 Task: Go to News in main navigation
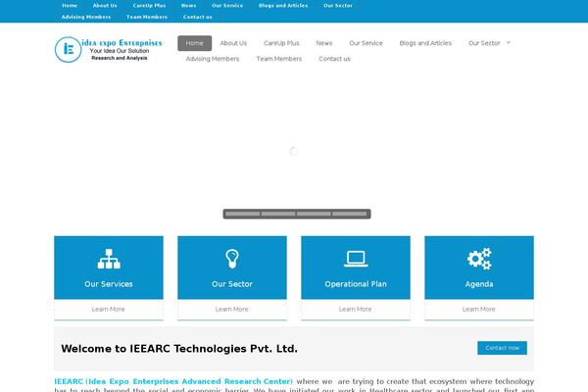click(x=324, y=43)
